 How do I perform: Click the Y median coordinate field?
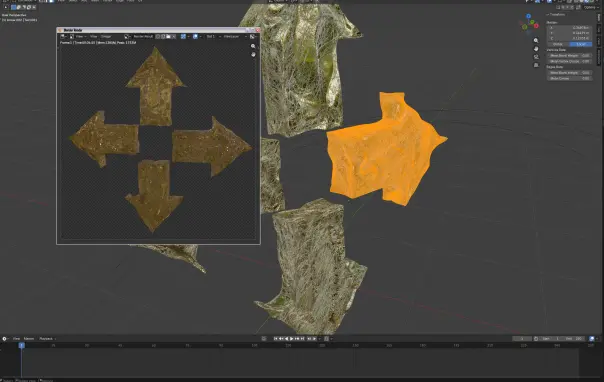click(x=570, y=33)
